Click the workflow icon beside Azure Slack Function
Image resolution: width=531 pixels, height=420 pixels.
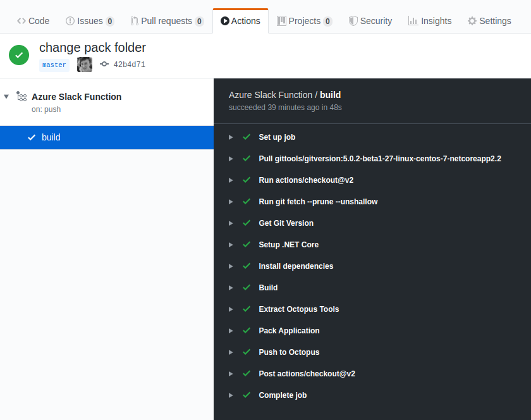(21, 97)
